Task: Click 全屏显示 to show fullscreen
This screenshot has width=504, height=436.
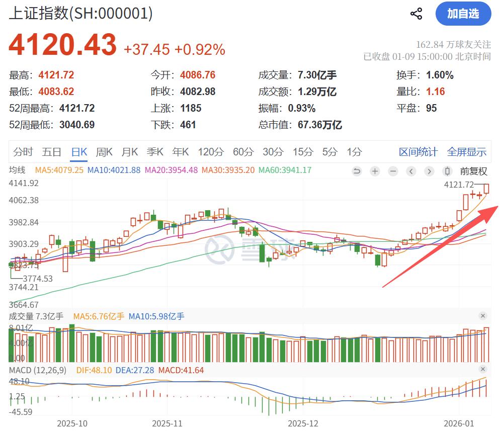Action: click(466, 152)
